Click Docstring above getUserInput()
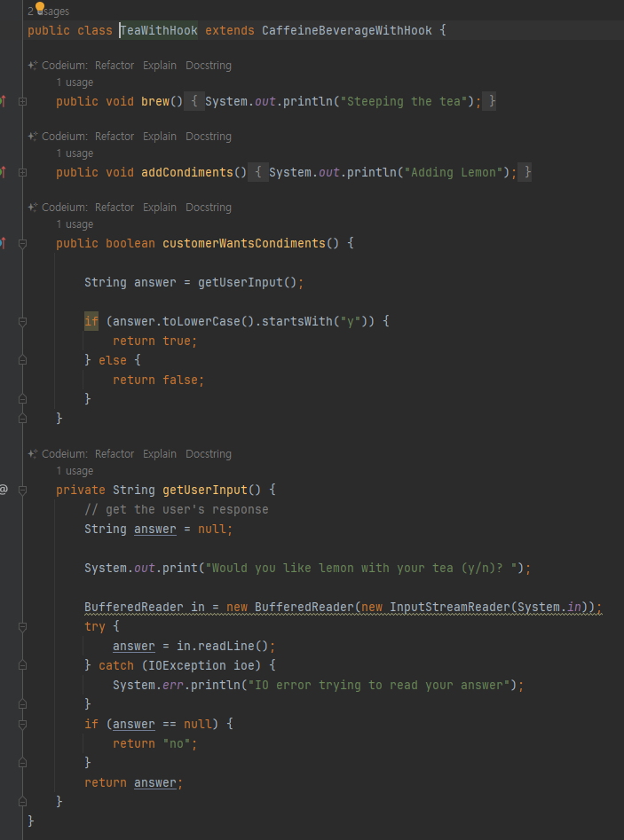Image resolution: width=624 pixels, height=840 pixels. click(209, 454)
